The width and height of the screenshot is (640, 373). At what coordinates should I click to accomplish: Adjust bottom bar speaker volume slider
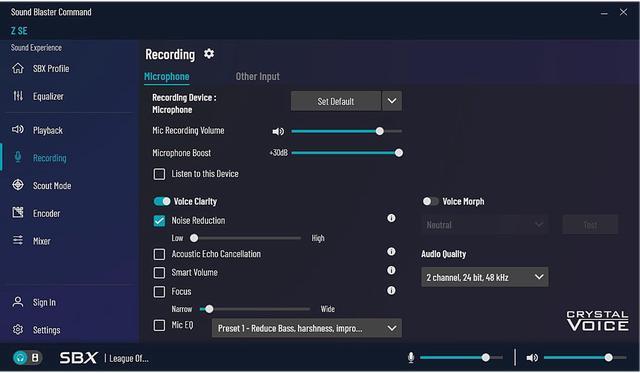tap(585, 358)
